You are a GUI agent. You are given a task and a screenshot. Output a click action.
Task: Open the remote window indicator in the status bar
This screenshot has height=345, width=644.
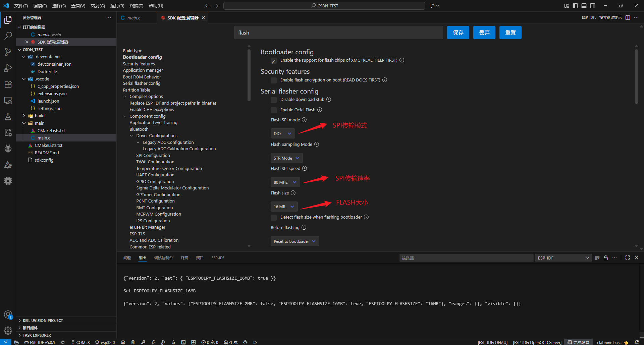[x=6, y=342]
